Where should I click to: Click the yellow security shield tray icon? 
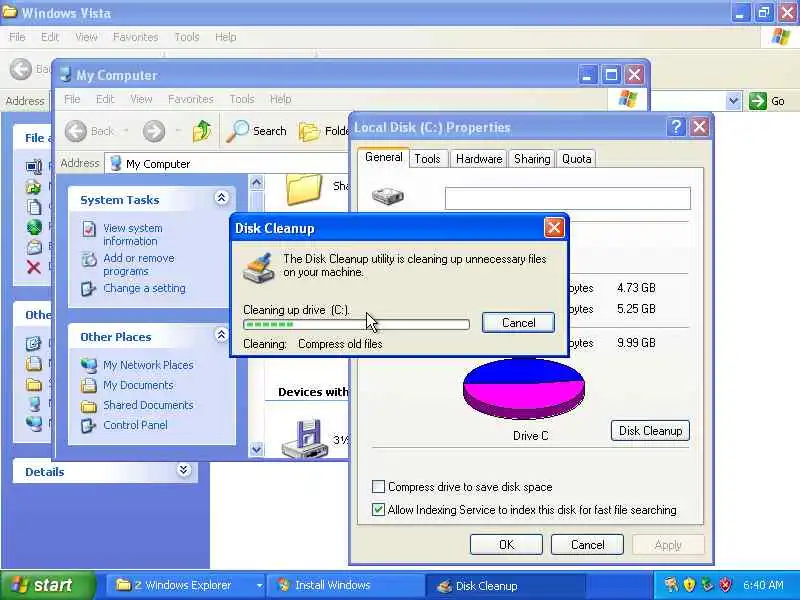click(689, 584)
